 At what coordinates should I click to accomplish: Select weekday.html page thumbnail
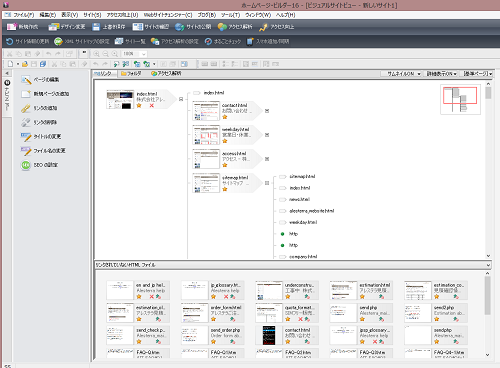[x=206, y=135]
